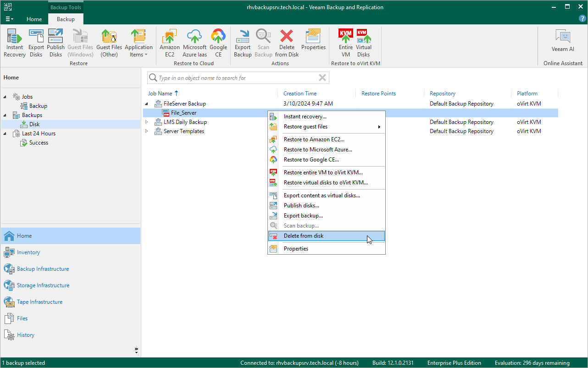Expand Server Templates job row
The width and height of the screenshot is (588, 368).
(147, 131)
